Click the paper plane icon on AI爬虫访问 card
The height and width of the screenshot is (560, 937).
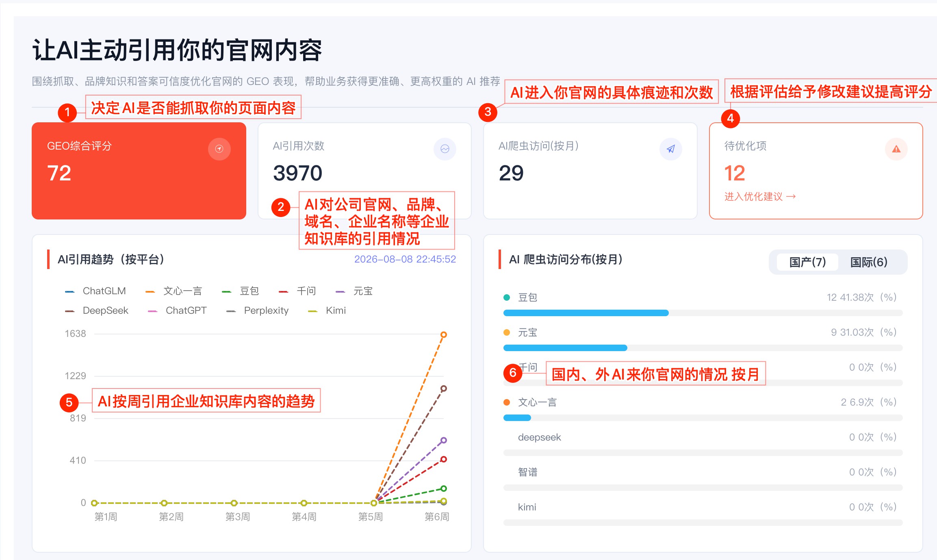pyautogui.click(x=671, y=149)
